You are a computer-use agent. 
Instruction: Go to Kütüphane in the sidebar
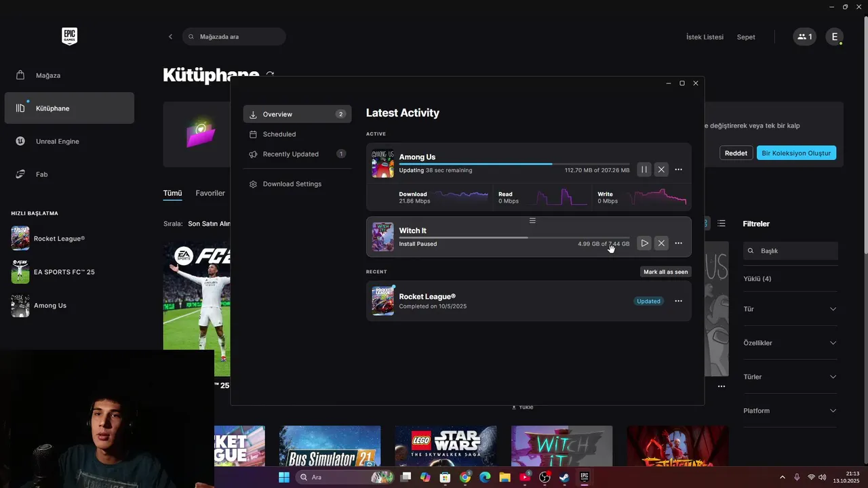click(69, 108)
